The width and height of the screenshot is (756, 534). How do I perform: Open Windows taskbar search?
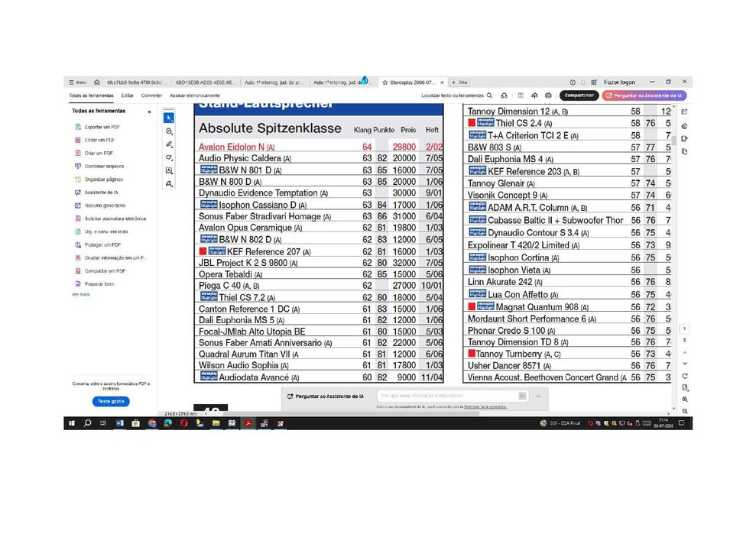click(87, 423)
